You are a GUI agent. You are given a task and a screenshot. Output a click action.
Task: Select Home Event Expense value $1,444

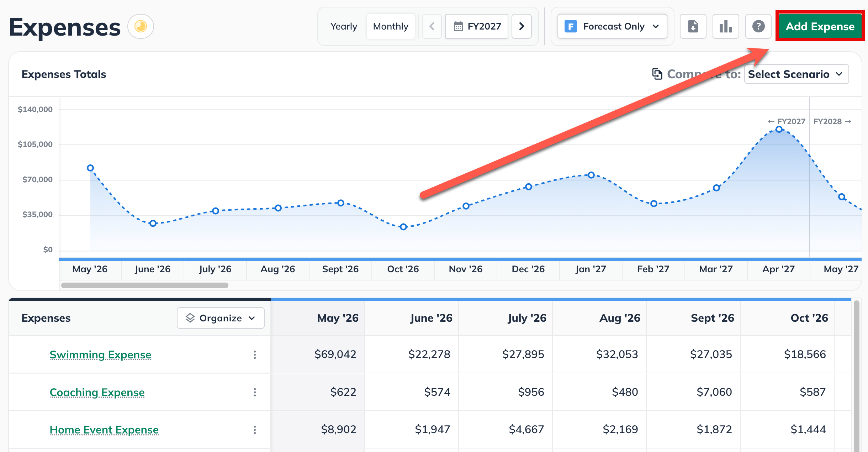[x=808, y=429]
